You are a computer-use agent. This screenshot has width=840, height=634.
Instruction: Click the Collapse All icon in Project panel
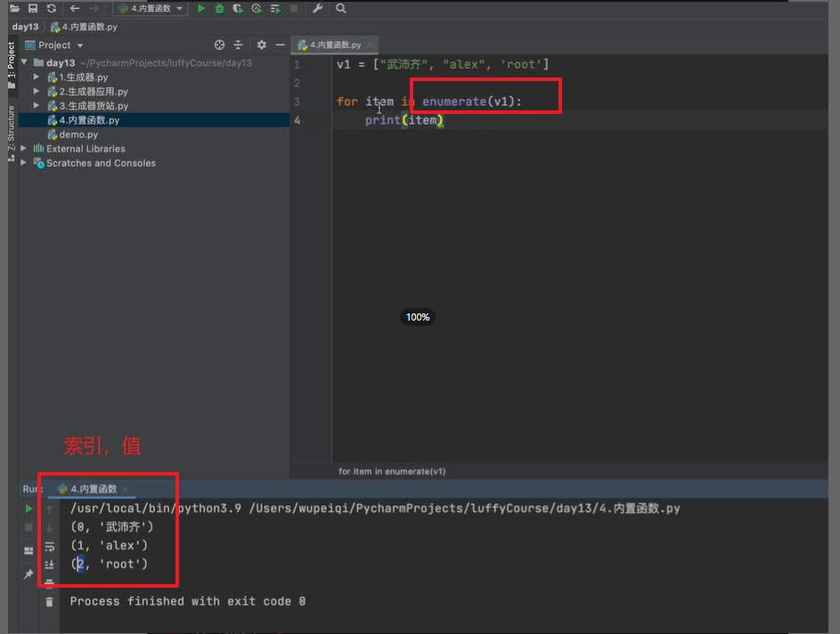pos(239,45)
